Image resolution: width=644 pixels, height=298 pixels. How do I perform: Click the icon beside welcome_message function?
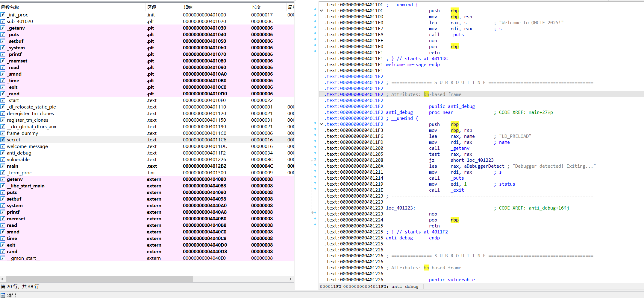(x=3, y=146)
